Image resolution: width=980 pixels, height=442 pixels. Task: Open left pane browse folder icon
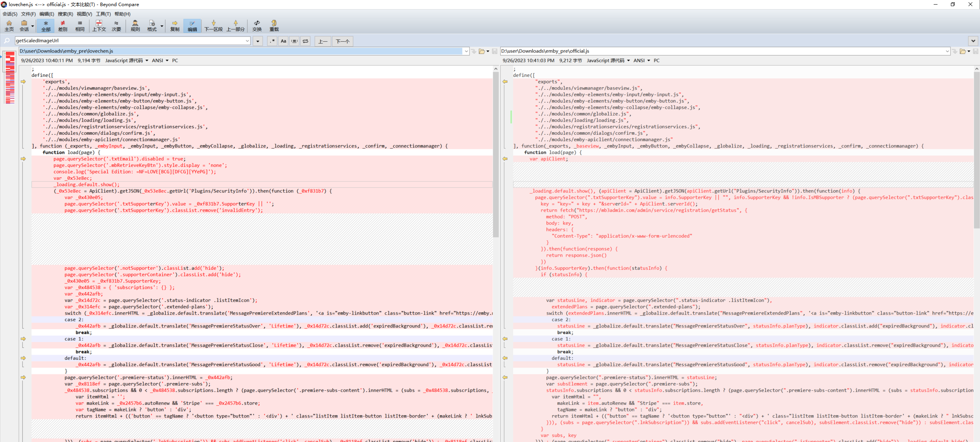click(x=482, y=51)
